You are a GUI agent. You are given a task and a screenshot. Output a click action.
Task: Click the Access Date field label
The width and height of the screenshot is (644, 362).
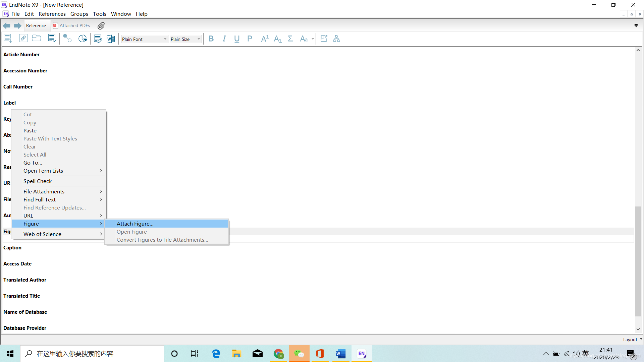pos(17,263)
